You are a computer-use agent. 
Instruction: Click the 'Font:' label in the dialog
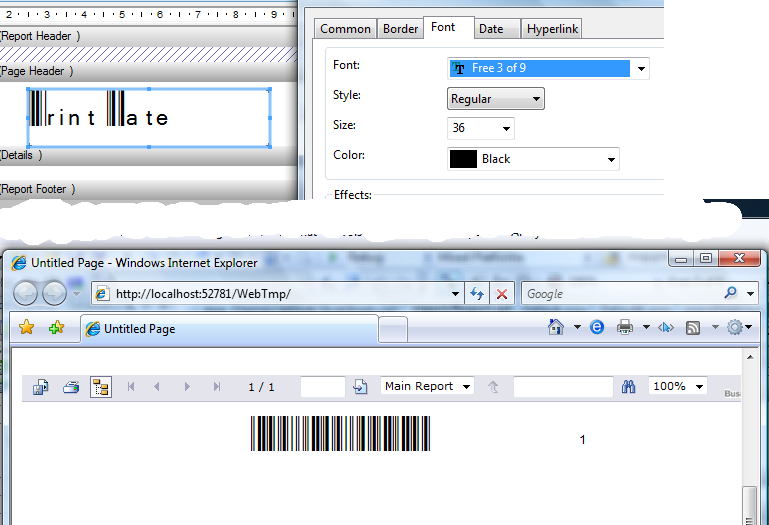(346, 65)
